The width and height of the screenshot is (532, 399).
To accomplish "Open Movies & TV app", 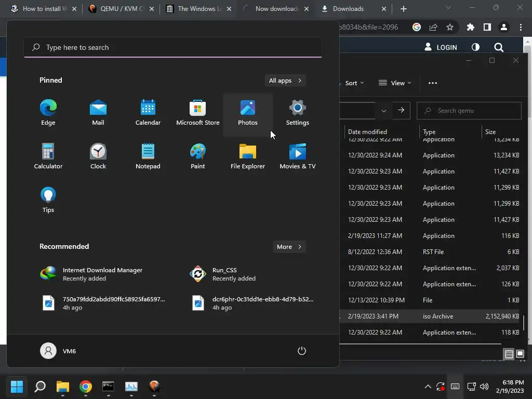I will coord(298,156).
